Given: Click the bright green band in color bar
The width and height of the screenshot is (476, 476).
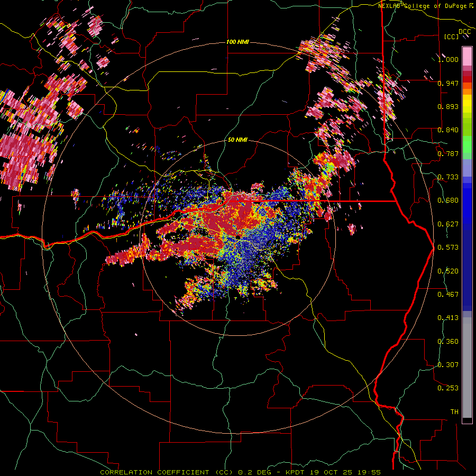Looking at the screenshot, I should [467, 144].
